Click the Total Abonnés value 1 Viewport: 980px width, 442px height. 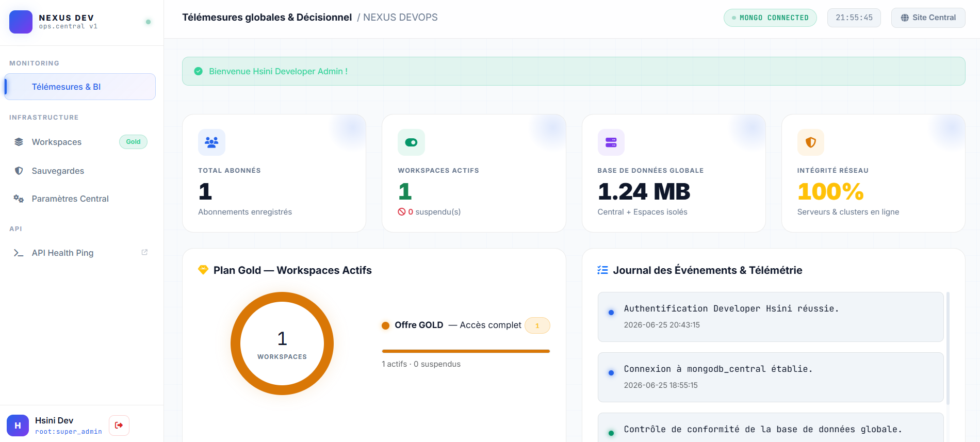pyautogui.click(x=205, y=192)
